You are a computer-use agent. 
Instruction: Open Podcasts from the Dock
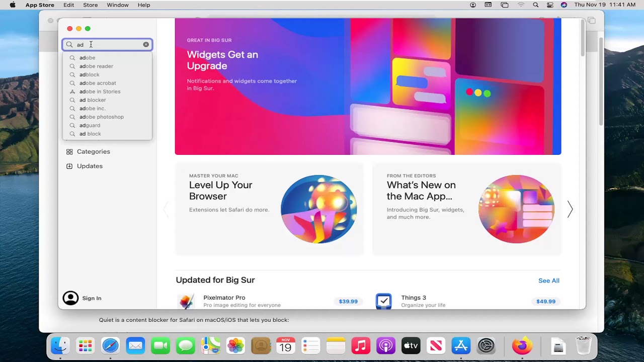[386, 346]
